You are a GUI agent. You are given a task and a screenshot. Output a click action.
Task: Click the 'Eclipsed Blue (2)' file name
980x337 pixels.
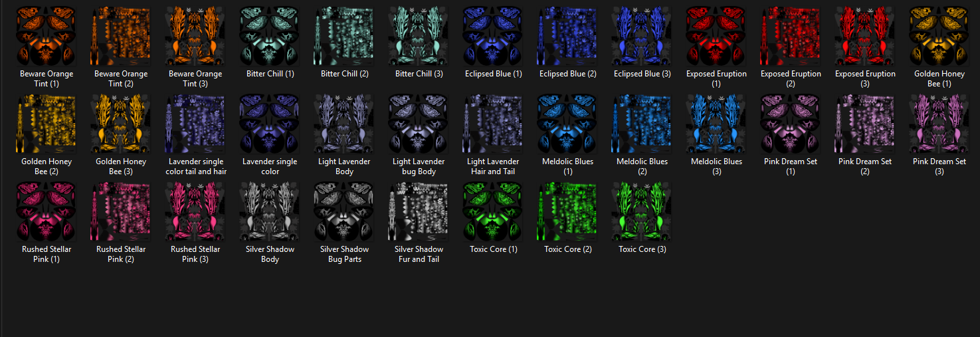[x=567, y=74]
